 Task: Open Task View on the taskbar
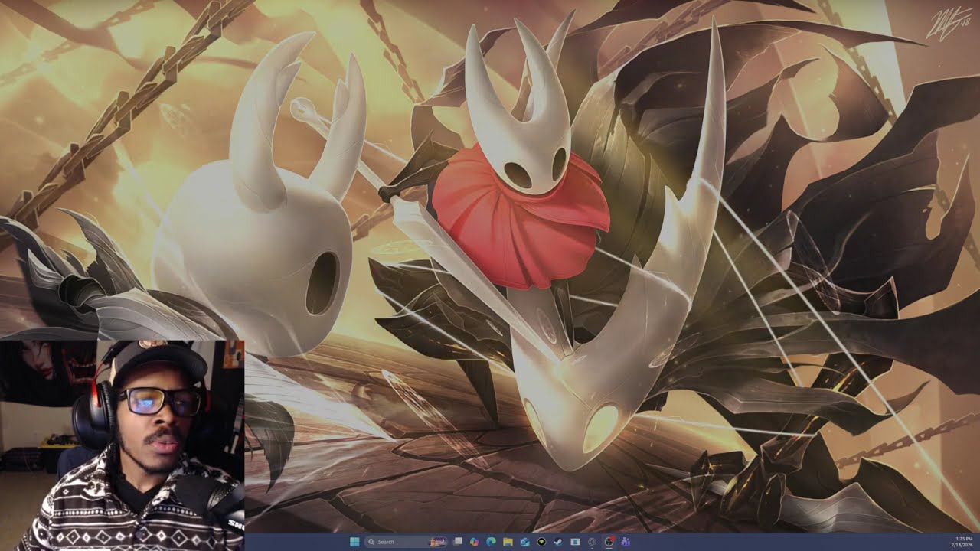[x=458, y=542]
